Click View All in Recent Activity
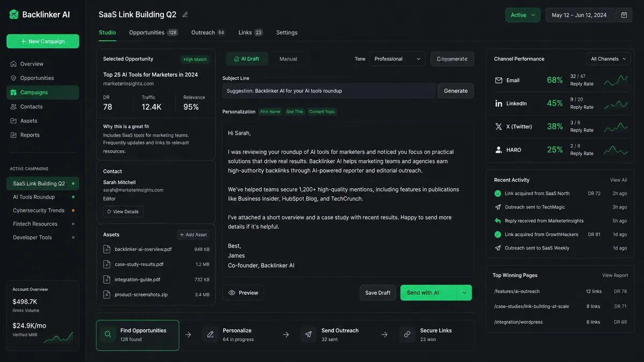The height and width of the screenshot is (362, 644). click(x=618, y=180)
